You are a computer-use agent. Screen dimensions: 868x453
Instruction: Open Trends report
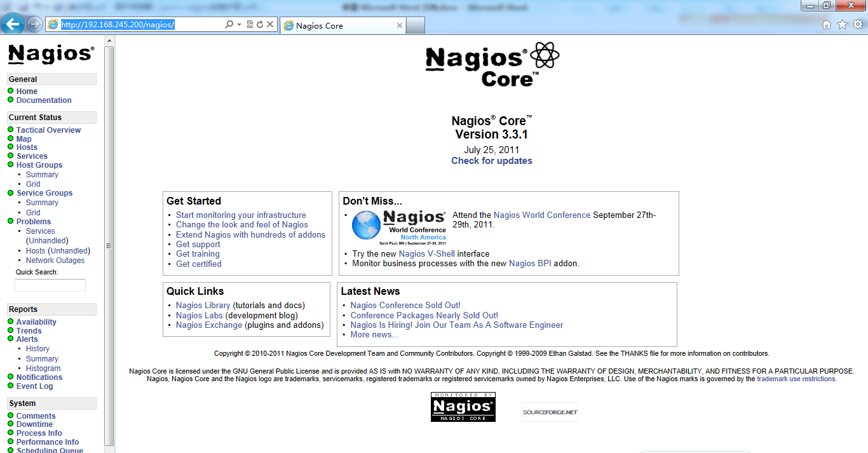tap(29, 331)
